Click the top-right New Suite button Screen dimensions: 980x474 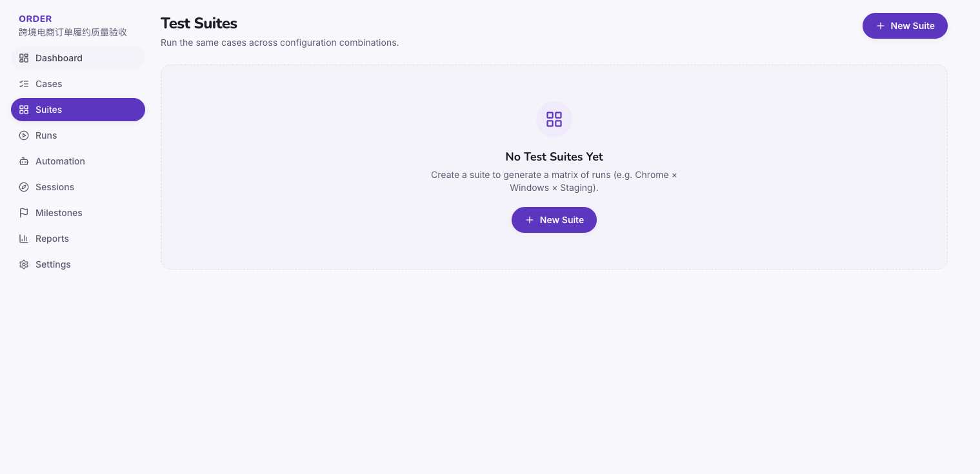coord(905,26)
